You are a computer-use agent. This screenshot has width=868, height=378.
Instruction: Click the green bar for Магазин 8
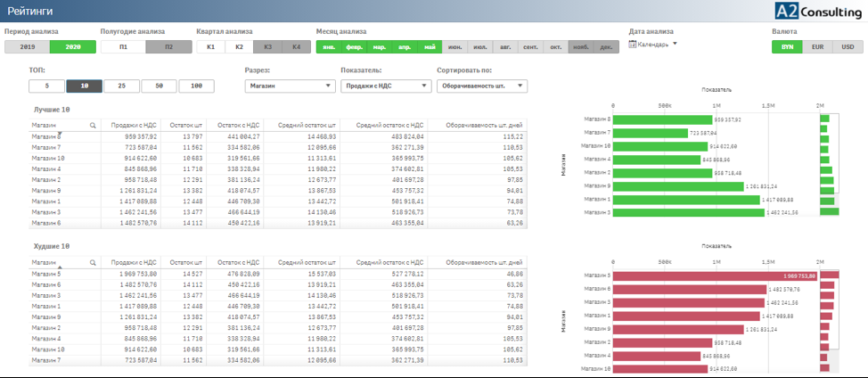[x=663, y=119]
